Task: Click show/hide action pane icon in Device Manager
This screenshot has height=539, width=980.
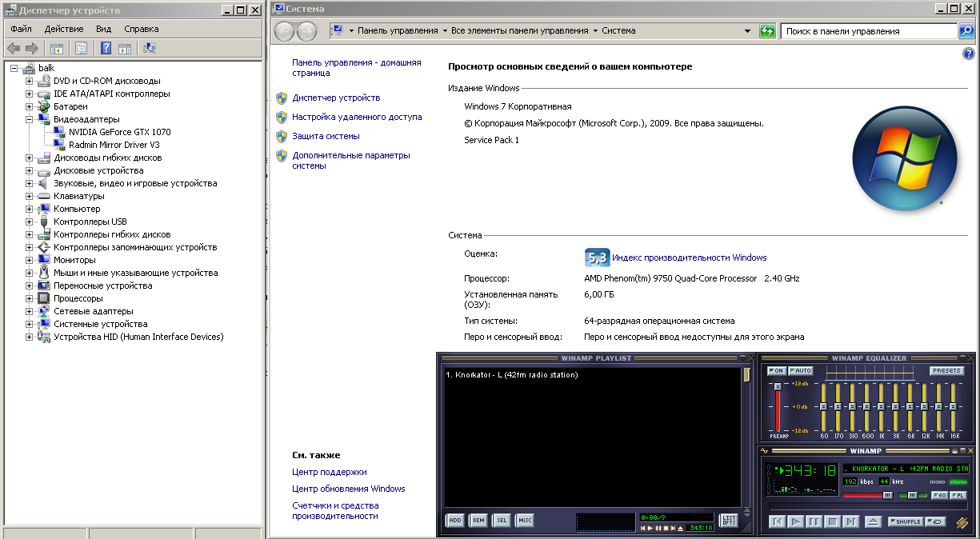Action: point(125,48)
